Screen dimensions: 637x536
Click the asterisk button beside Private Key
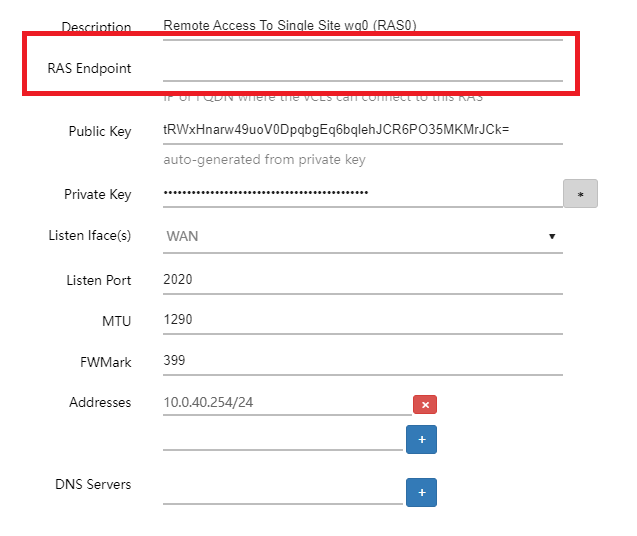pyautogui.click(x=580, y=194)
